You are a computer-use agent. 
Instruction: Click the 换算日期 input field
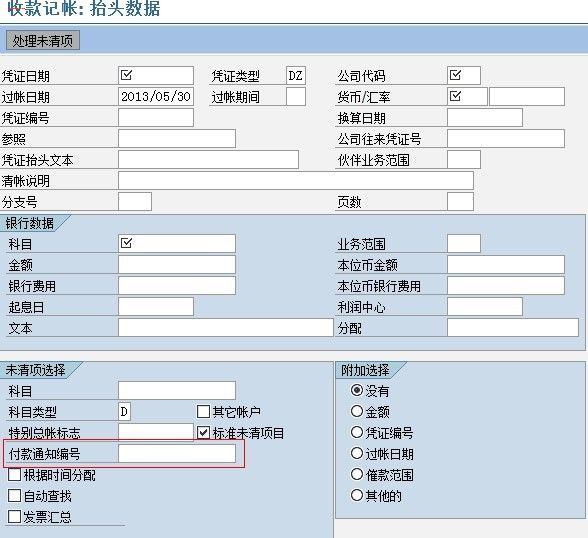click(485, 117)
